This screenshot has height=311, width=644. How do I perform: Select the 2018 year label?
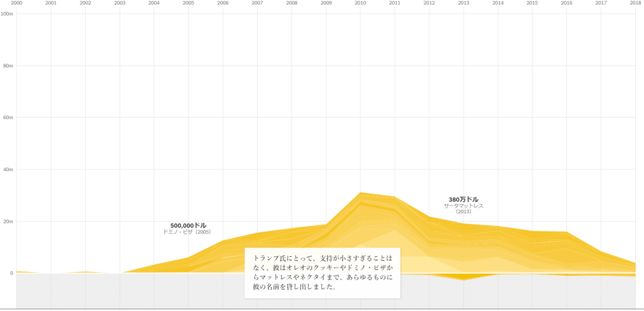tap(635, 3)
